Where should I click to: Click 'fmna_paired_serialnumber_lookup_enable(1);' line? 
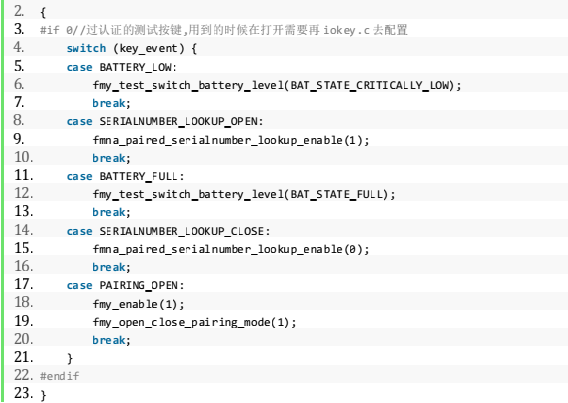[x=231, y=140]
